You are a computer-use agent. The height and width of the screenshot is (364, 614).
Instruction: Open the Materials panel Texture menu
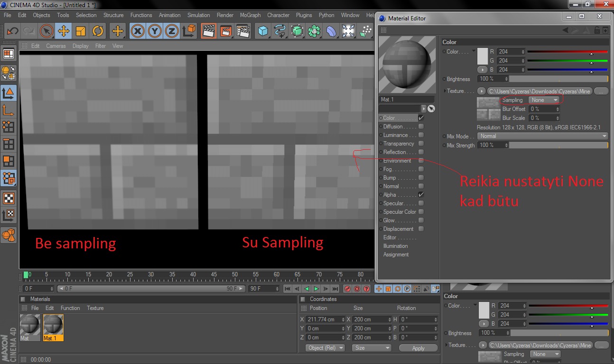(95, 308)
